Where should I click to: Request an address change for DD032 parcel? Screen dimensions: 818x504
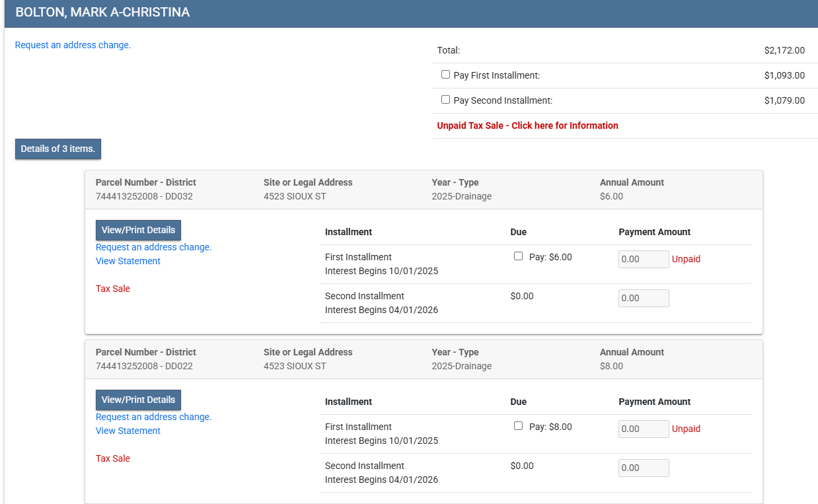153,247
